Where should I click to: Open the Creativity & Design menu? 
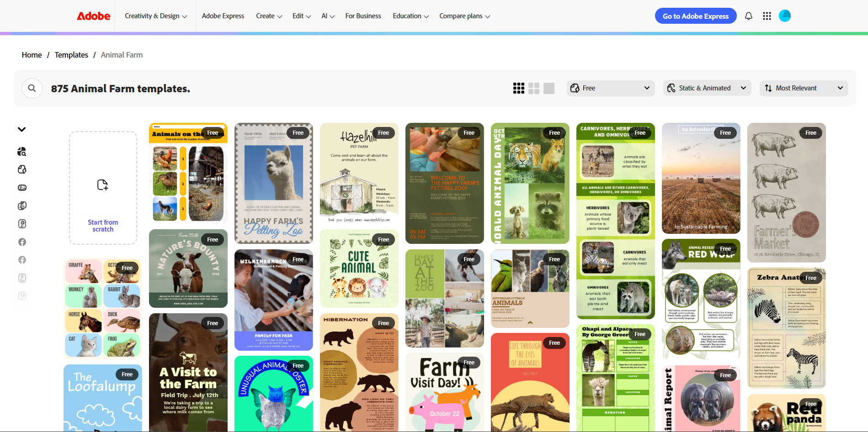click(x=155, y=16)
